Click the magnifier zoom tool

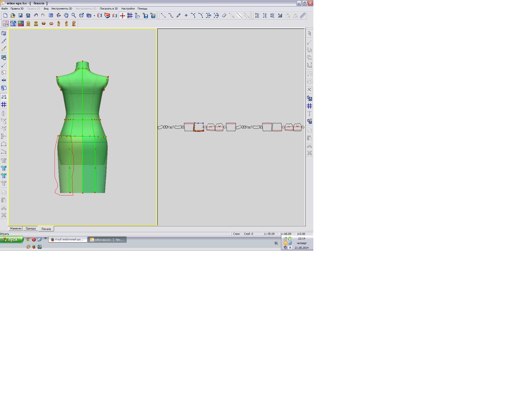[74, 15]
